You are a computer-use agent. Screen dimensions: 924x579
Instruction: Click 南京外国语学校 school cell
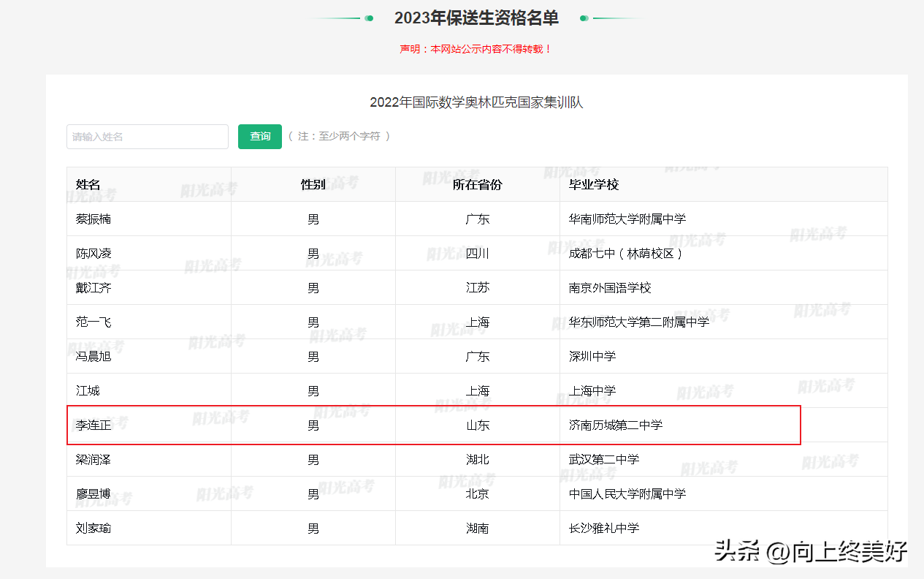pos(610,288)
